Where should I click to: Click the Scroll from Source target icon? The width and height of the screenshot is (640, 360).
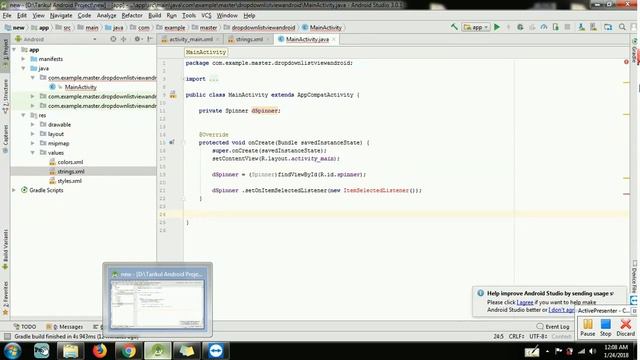click(x=113, y=39)
